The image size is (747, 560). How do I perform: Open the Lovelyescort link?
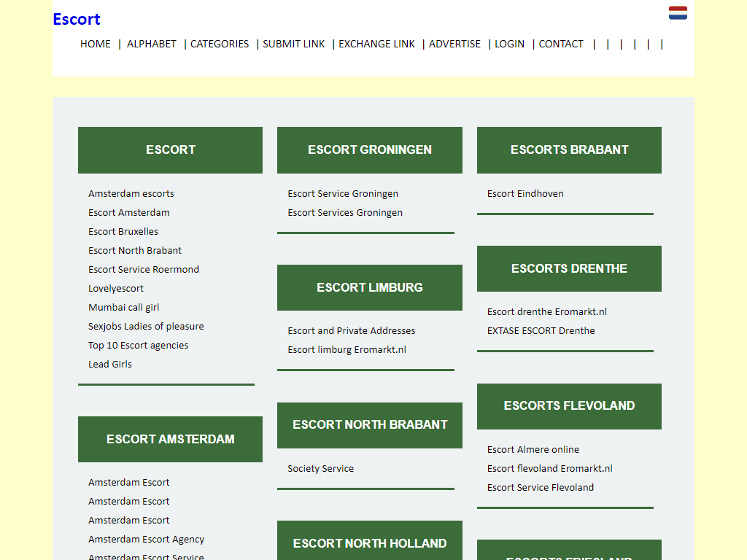(x=116, y=289)
